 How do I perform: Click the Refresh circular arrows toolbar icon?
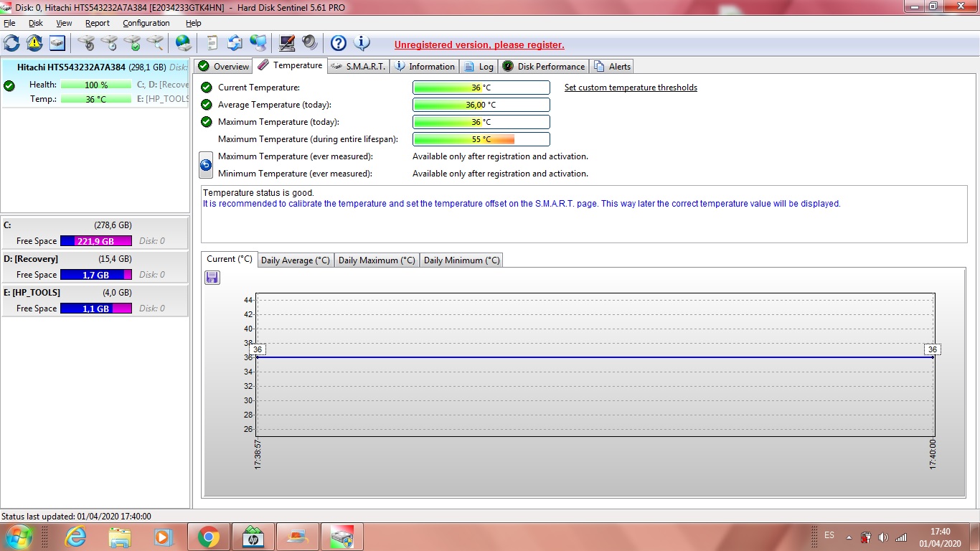click(11, 43)
